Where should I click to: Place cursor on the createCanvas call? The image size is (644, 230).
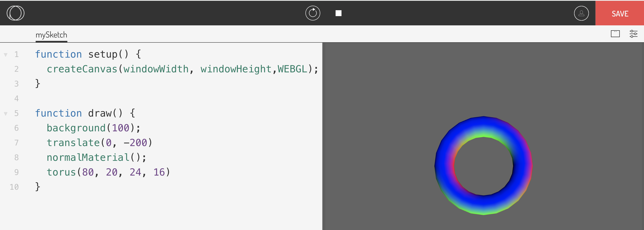click(82, 69)
